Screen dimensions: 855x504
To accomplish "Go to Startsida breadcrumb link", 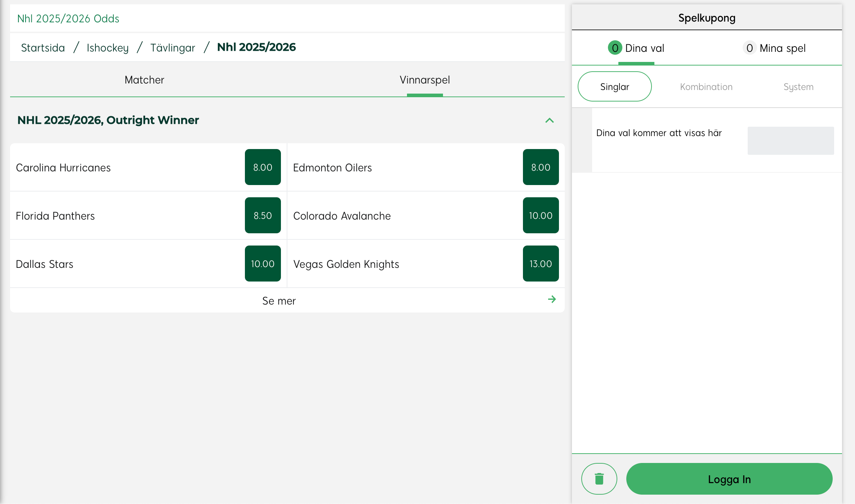I will 43,48.
